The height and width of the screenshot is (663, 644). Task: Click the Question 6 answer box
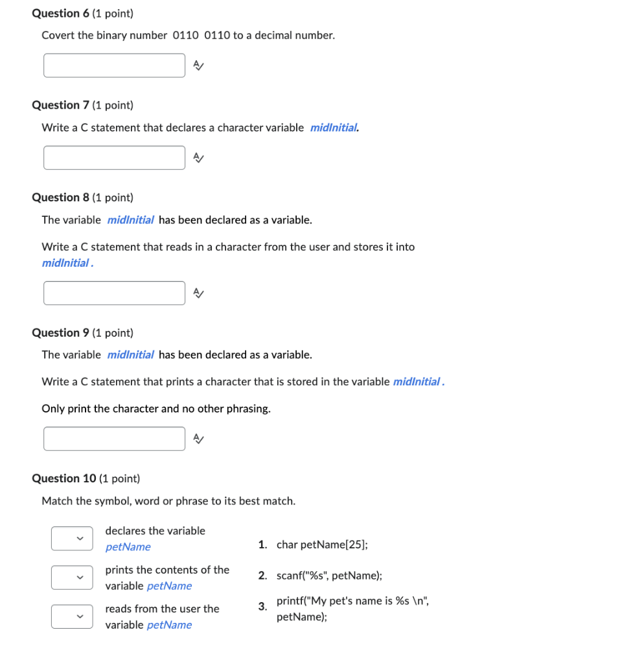coord(114,65)
